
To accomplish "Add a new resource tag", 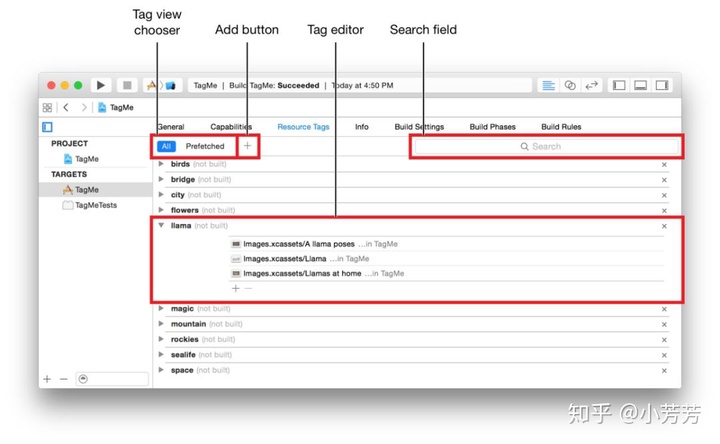I will pyautogui.click(x=248, y=146).
